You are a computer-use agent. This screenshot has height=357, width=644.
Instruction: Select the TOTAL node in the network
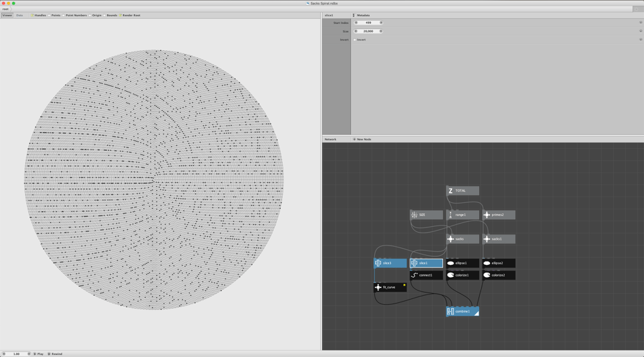tap(462, 191)
